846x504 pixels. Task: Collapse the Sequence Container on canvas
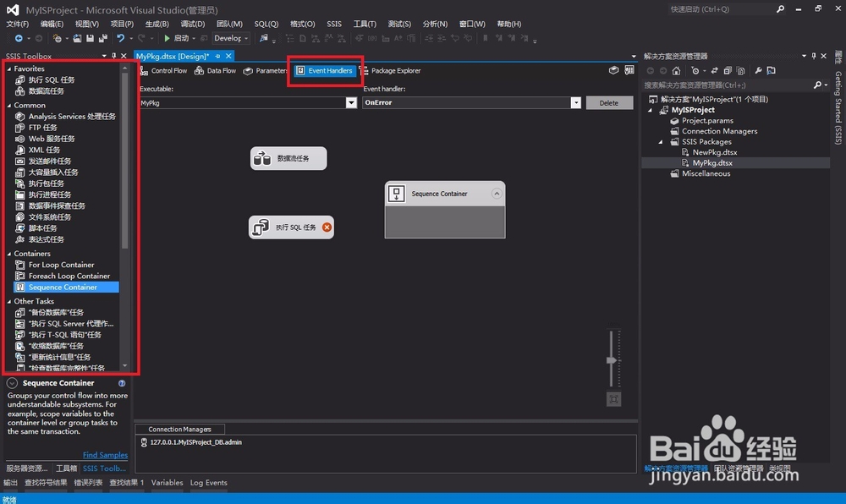[x=497, y=194]
